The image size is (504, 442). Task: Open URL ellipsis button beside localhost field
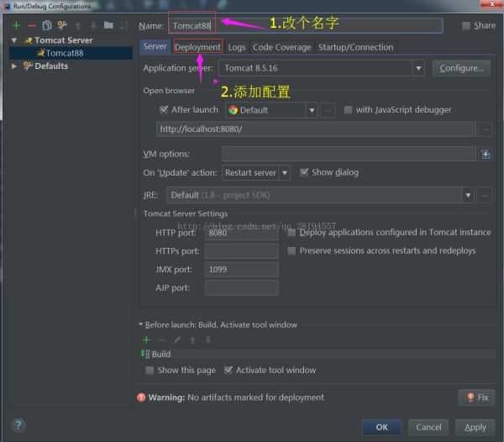(x=486, y=129)
